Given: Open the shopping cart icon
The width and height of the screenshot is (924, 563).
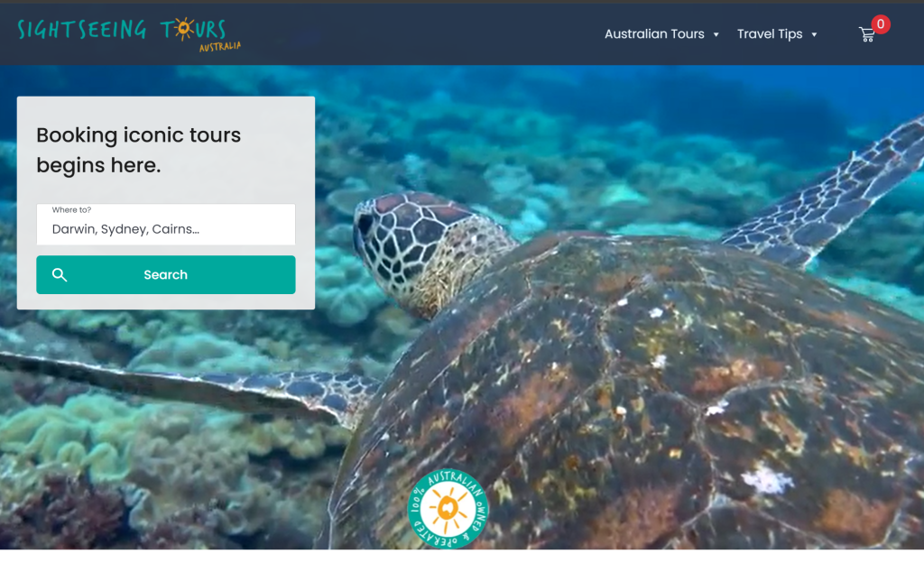Looking at the screenshot, I should (x=866, y=35).
